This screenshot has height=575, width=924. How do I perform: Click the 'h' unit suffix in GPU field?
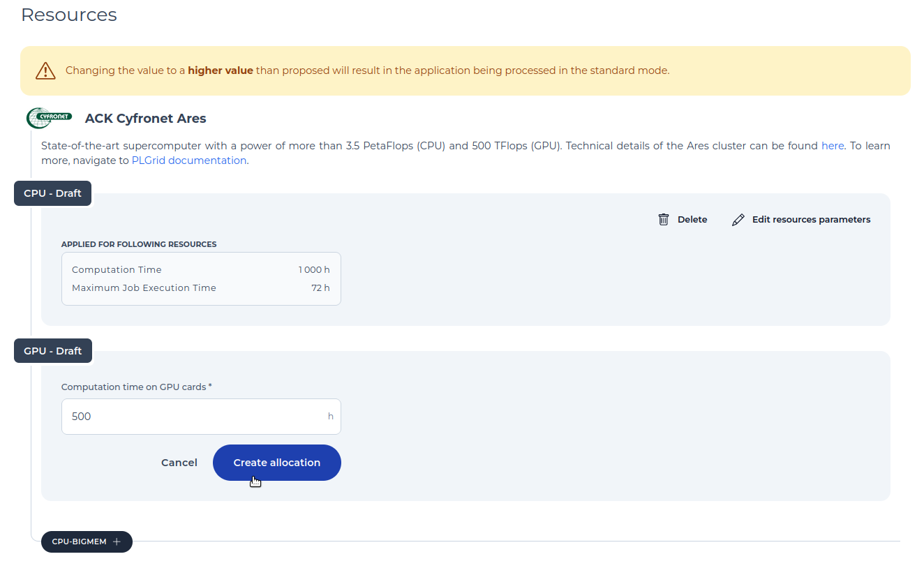tap(331, 417)
